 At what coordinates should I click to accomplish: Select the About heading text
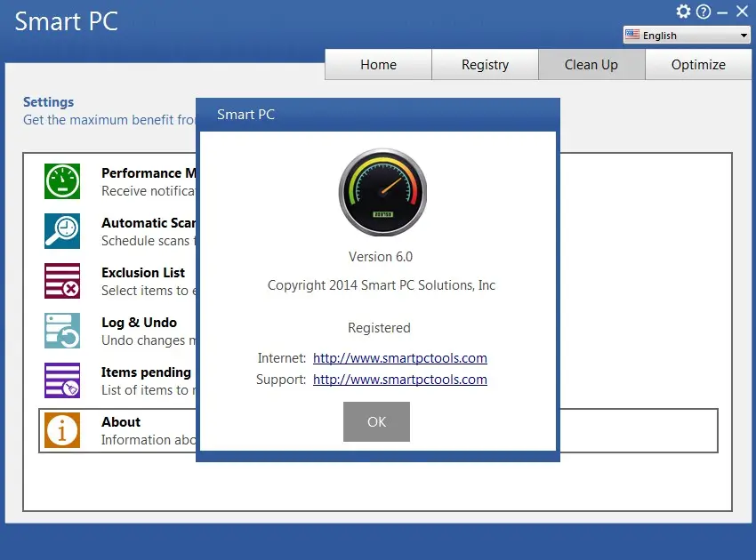click(x=121, y=422)
